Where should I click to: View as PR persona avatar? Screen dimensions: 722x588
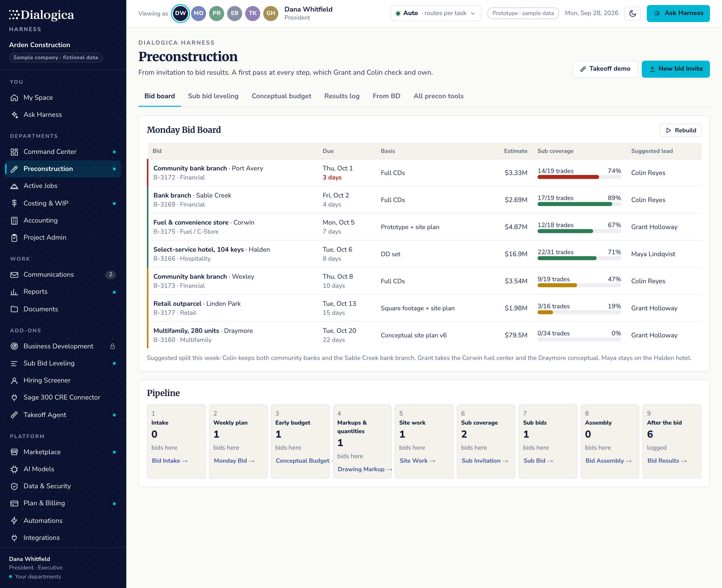coord(217,14)
